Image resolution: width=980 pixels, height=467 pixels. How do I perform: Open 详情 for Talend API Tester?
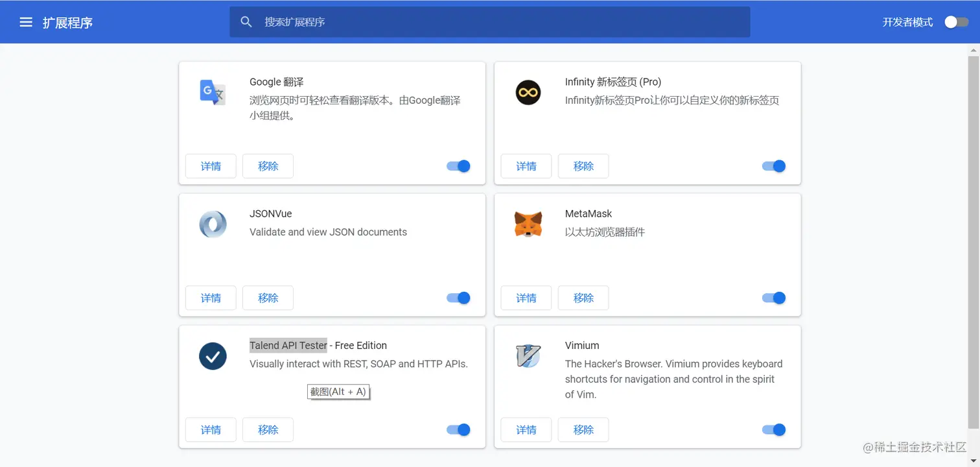click(x=211, y=429)
